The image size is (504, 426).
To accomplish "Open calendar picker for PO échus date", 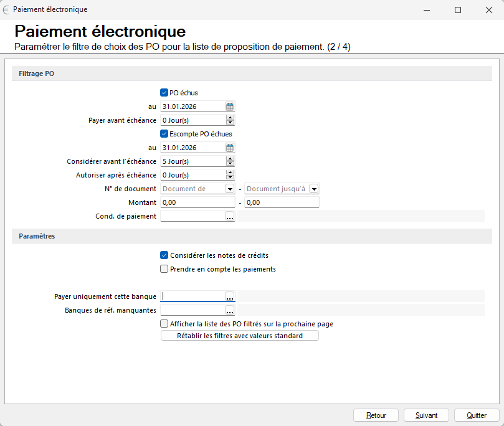I will point(229,107).
